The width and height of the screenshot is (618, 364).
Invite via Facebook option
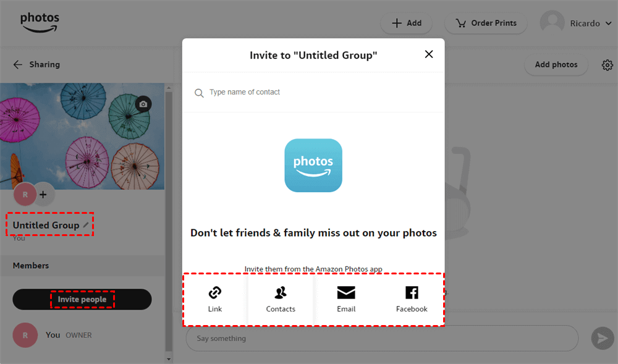pyautogui.click(x=412, y=299)
